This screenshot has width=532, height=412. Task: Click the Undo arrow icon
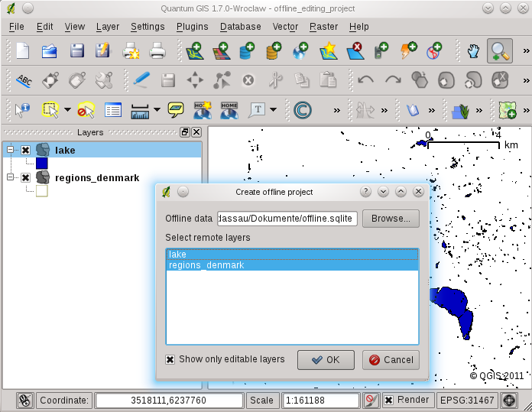pos(365,80)
